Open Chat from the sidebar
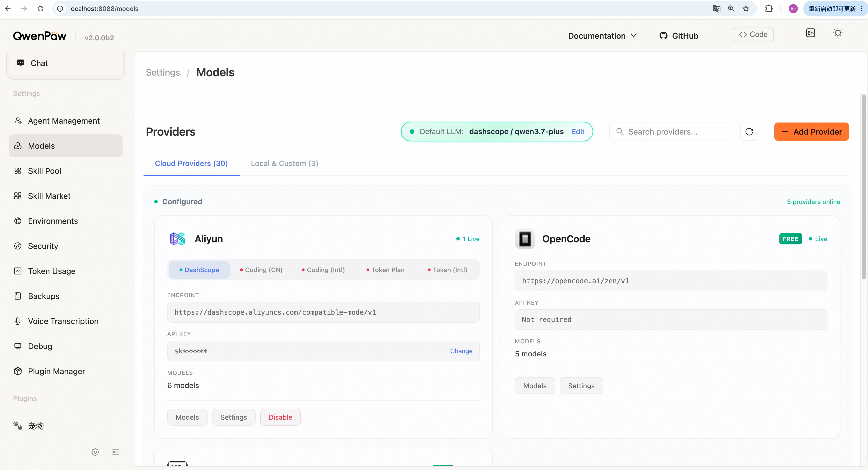 point(66,63)
